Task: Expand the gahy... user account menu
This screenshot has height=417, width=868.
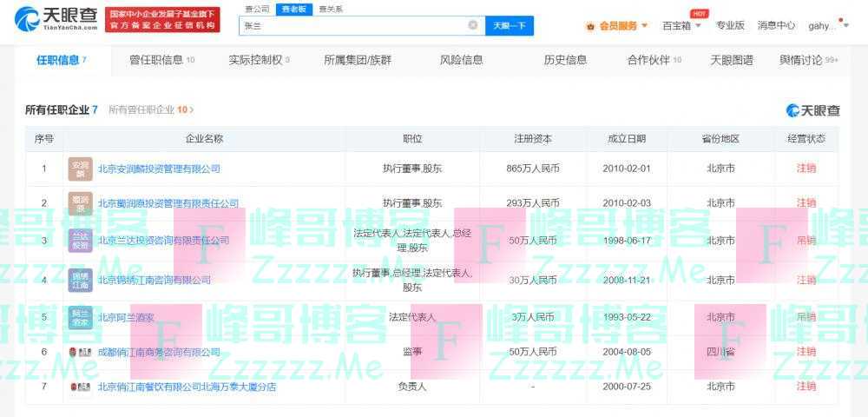Action: (828, 25)
